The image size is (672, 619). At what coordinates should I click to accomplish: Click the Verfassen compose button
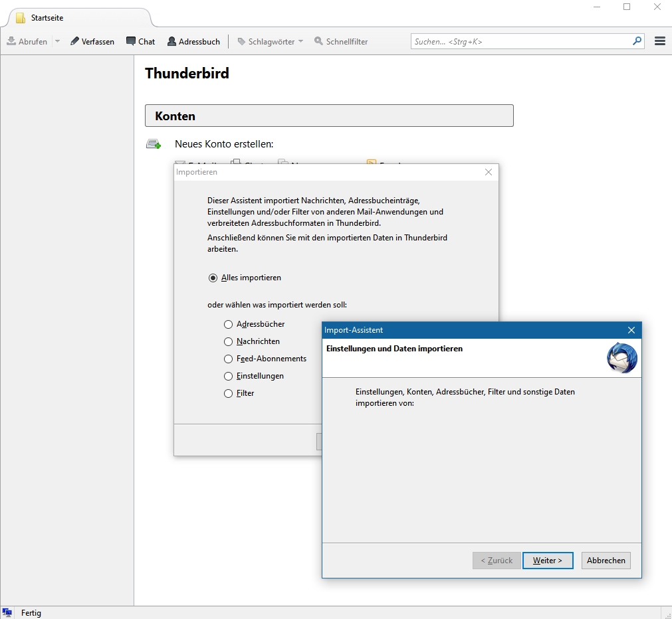click(92, 41)
